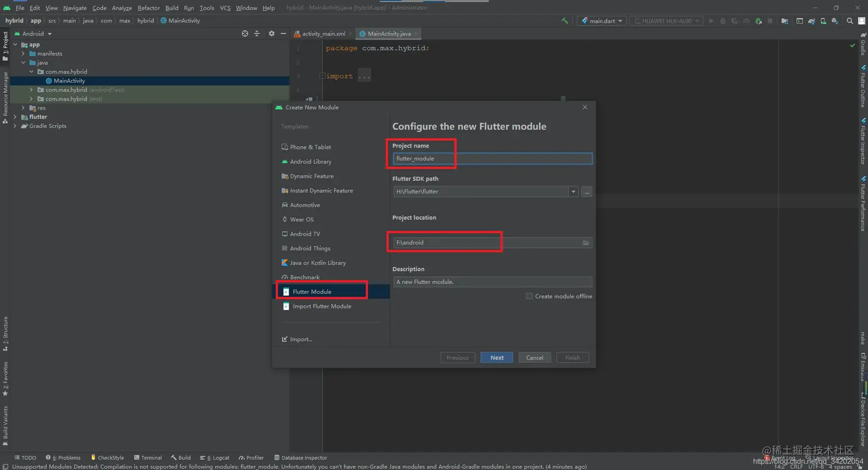Image resolution: width=868 pixels, height=470 pixels.
Task: Open the Android view selector dropdown
Action: point(33,34)
